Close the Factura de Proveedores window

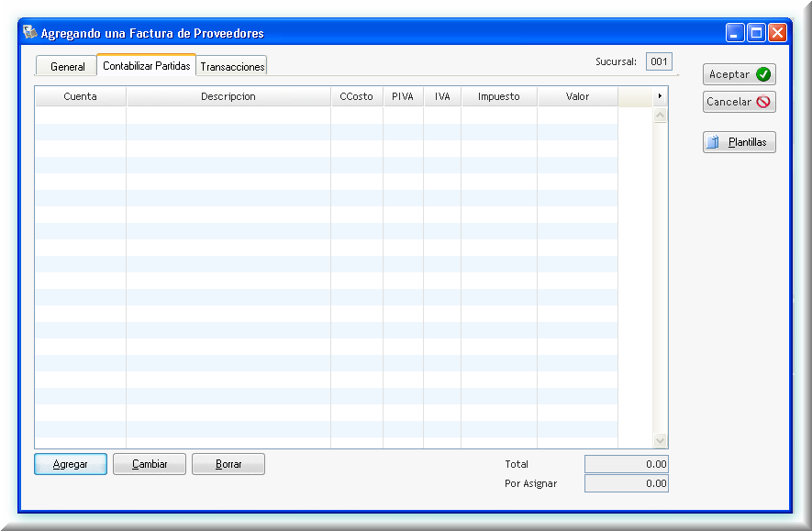(777, 33)
